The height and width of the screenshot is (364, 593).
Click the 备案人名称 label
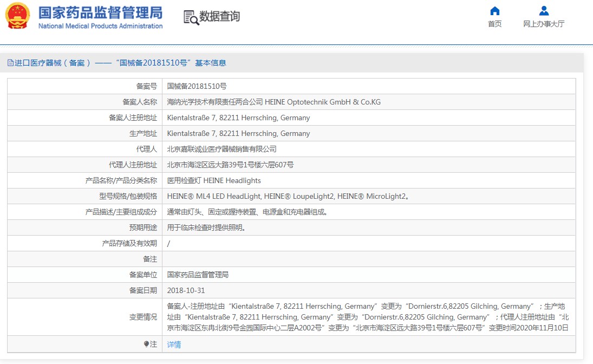point(140,102)
